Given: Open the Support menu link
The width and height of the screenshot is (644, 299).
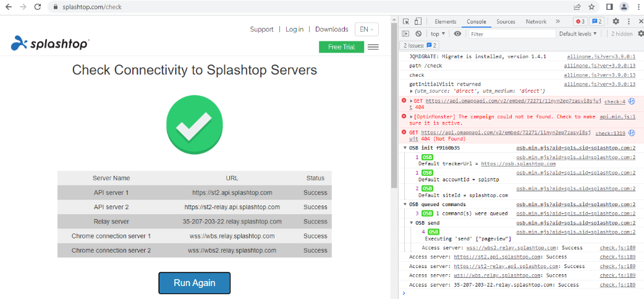Looking at the screenshot, I should tap(261, 29).
